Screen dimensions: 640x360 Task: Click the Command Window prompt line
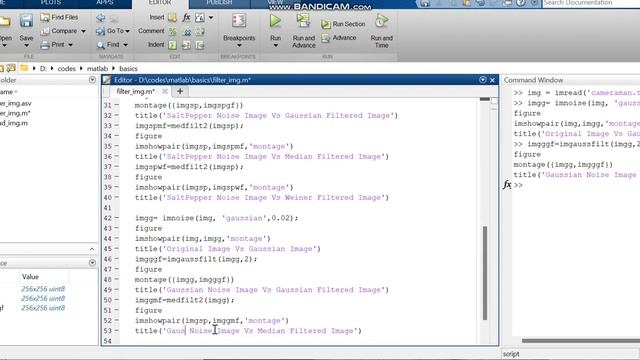tap(576, 185)
